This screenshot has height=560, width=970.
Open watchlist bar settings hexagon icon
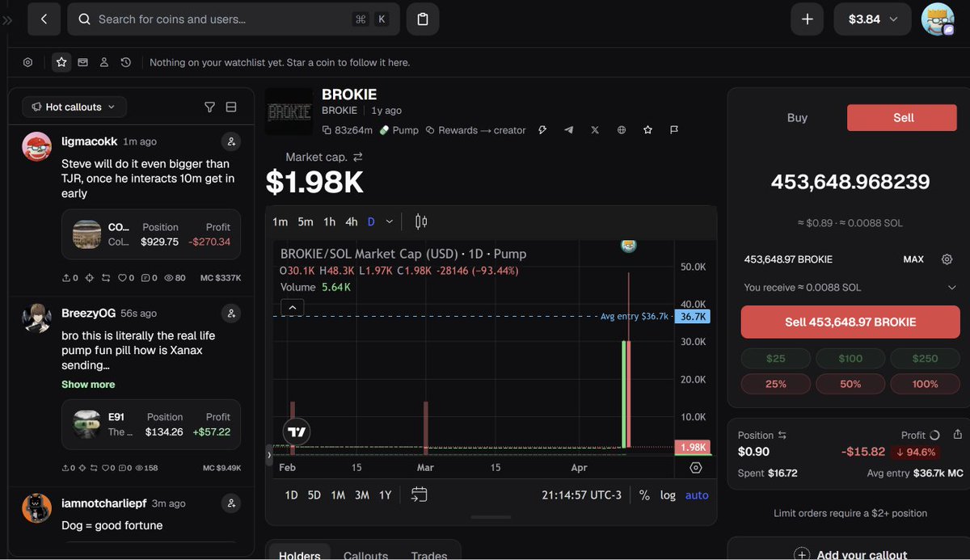[x=27, y=62]
